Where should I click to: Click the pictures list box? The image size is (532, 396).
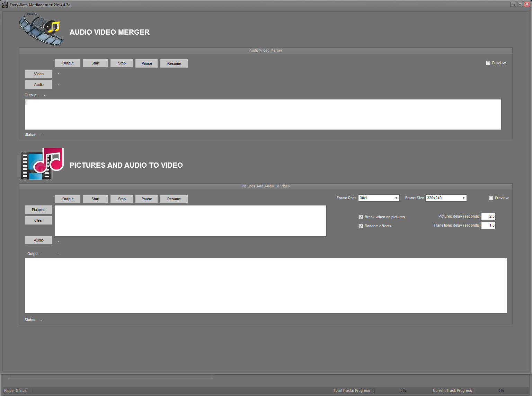pyautogui.click(x=190, y=221)
